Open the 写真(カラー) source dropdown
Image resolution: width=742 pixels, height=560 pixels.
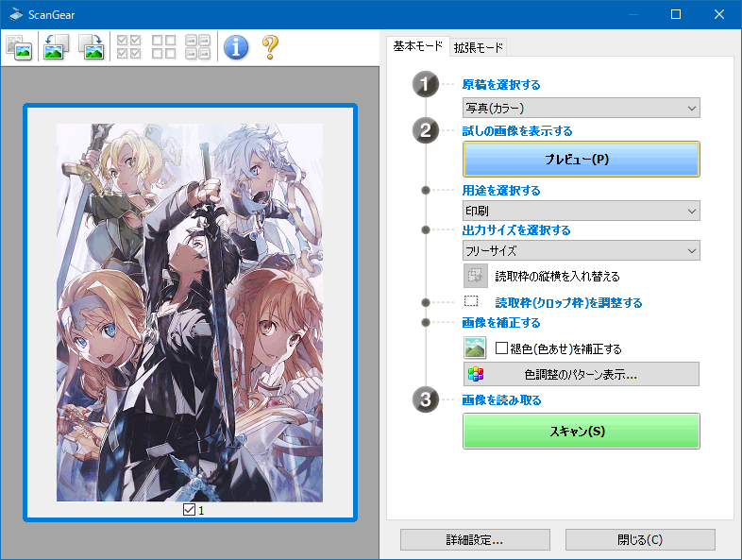point(582,108)
